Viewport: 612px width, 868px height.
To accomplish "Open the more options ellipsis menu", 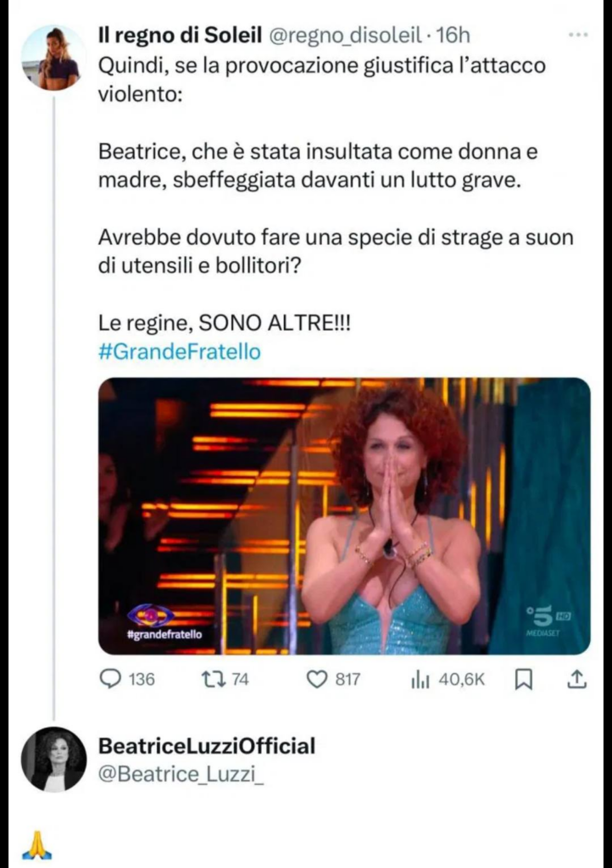I will pos(578,36).
